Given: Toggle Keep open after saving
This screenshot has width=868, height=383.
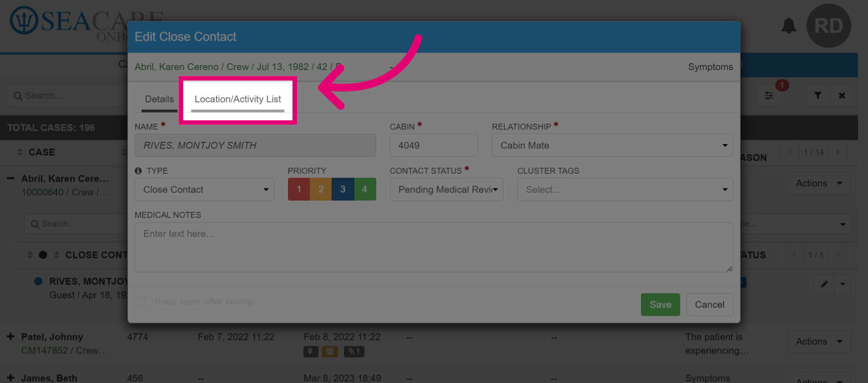Looking at the screenshot, I should (144, 301).
